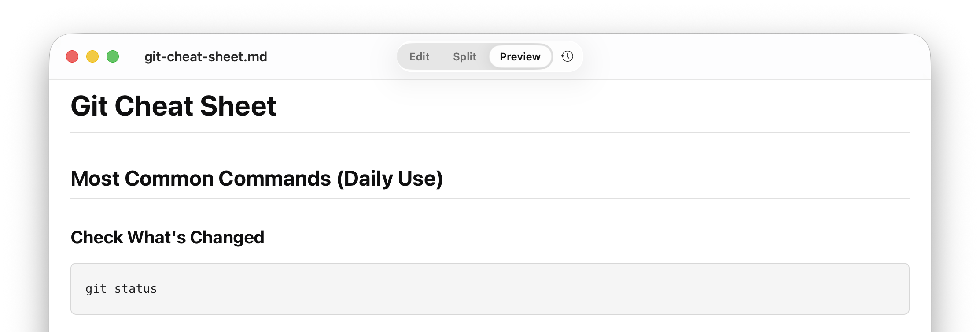Image resolution: width=980 pixels, height=332 pixels.
Task: Open the version history clock icon
Action: click(567, 56)
